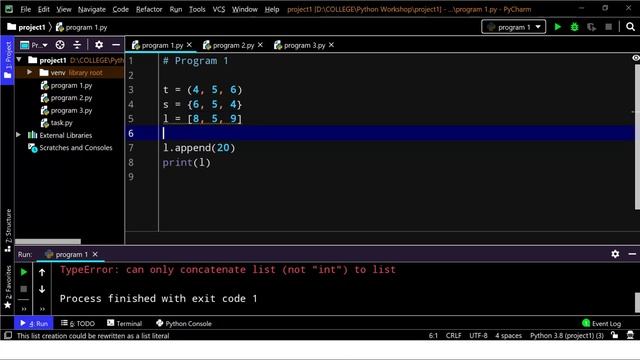
Task: Switch to program 2.py tab
Action: [233, 45]
